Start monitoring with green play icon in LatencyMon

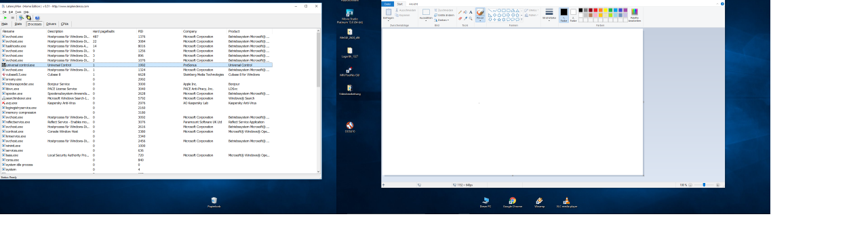pos(5,18)
